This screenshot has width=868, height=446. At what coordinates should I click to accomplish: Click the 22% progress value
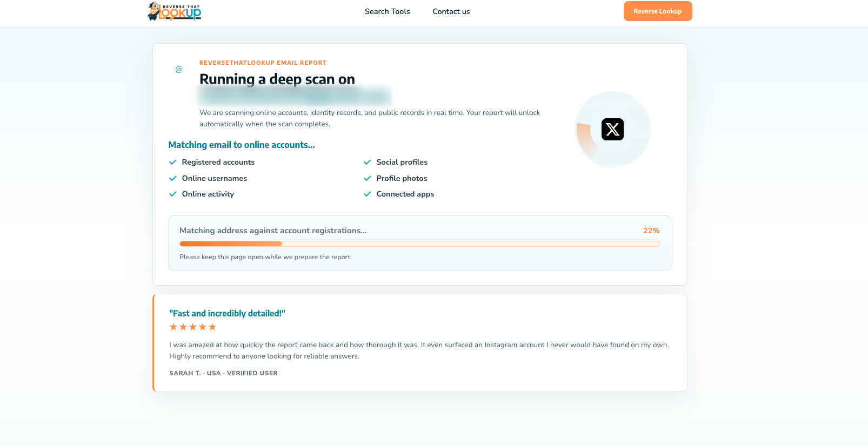tap(651, 231)
